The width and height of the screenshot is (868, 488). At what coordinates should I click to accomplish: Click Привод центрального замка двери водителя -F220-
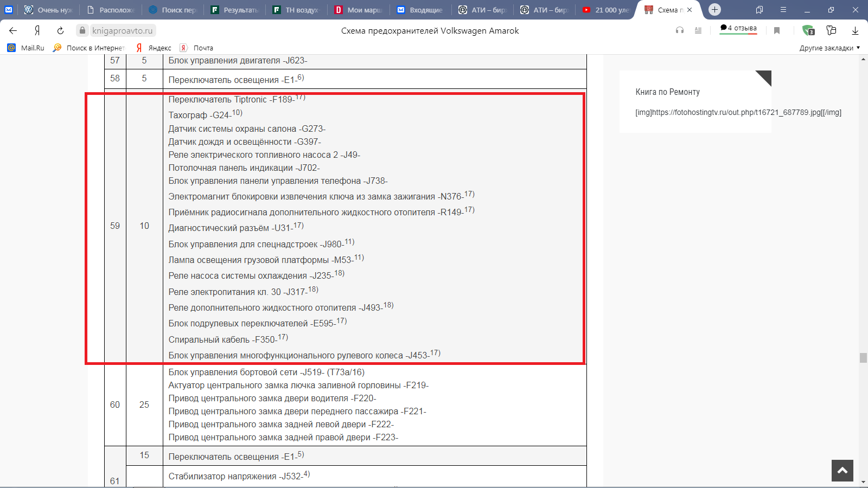(x=272, y=398)
